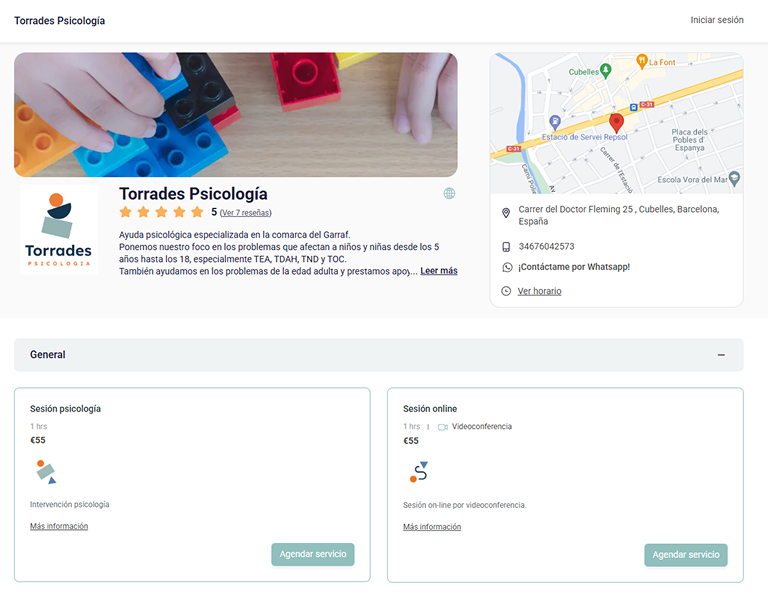
Task: Click the Sesión psicología service icon
Action: click(x=46, y=472)
